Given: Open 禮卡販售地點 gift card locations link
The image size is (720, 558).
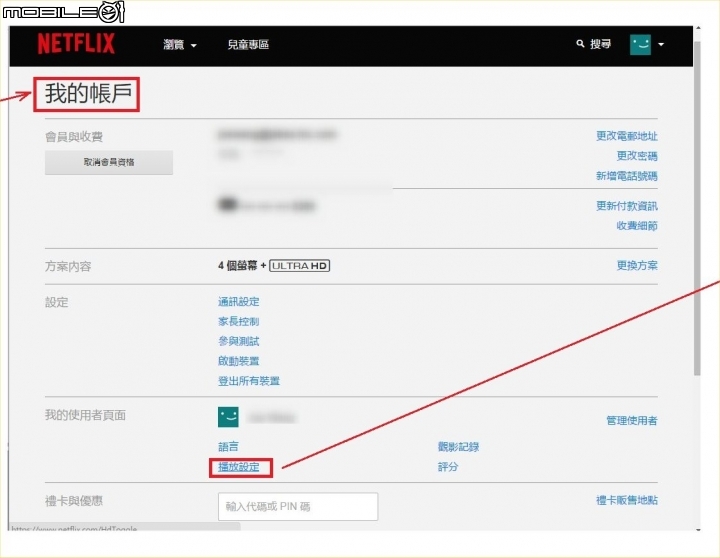Looking at the screenshot, I should (x=626, y=500).
